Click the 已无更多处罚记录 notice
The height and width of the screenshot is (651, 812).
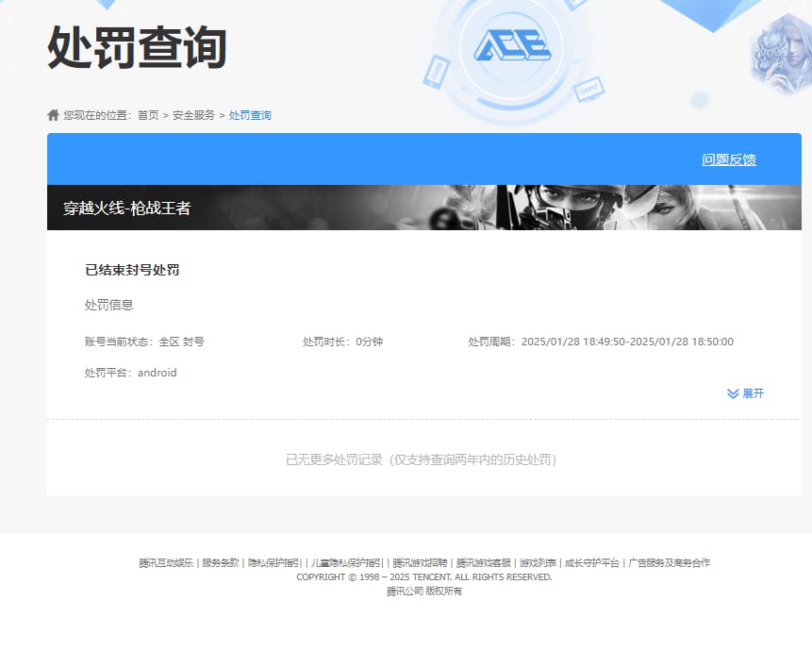coord(421,459)
